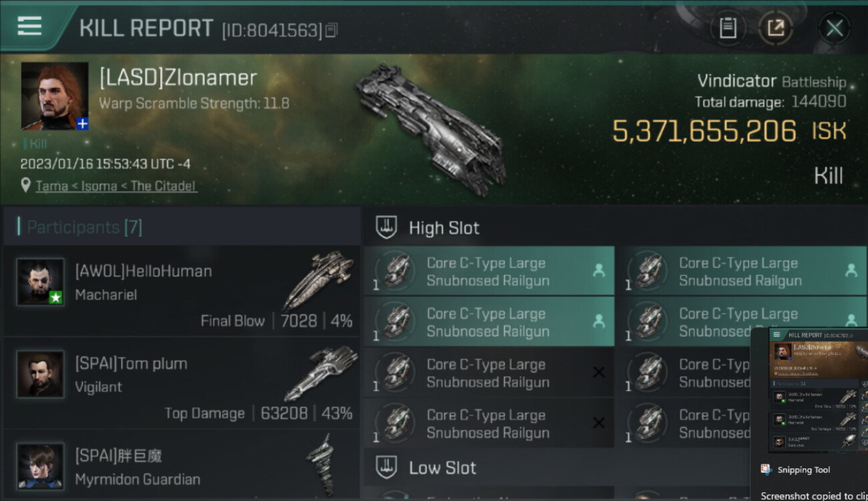Open the hamburger menu in header
This screenshot has height=501, width=868.
click(x=29, y=26)
